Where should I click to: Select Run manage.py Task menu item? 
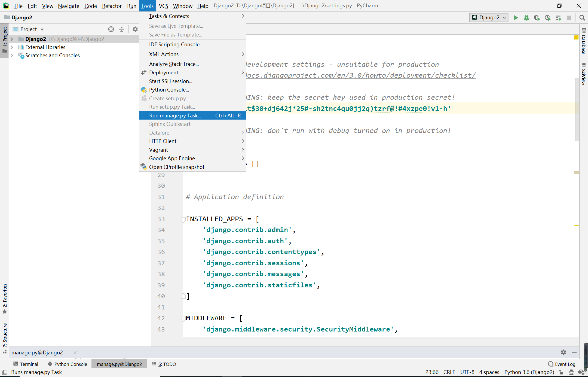[192, 115]
